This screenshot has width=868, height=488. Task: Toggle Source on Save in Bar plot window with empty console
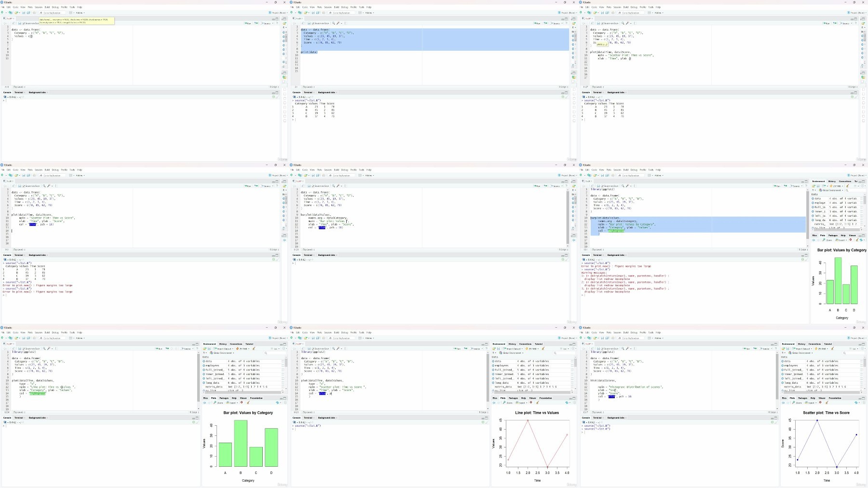click(24, 349)
